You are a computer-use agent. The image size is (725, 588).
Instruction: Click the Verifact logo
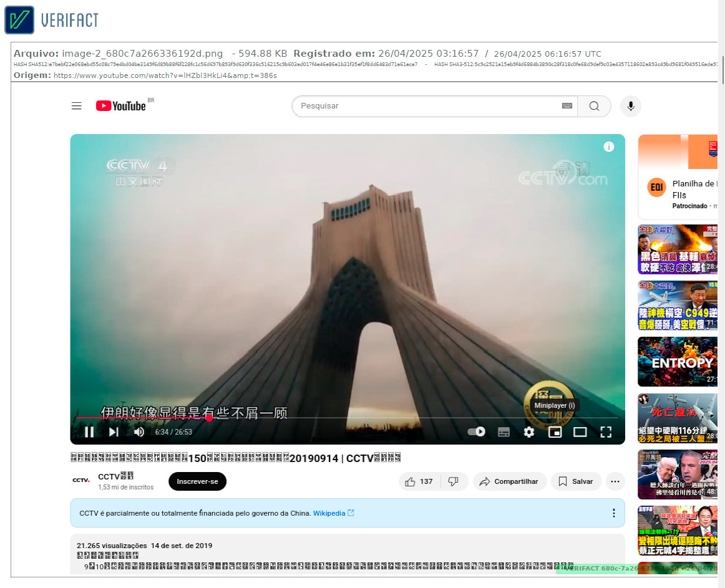click(x=51, y=20)
